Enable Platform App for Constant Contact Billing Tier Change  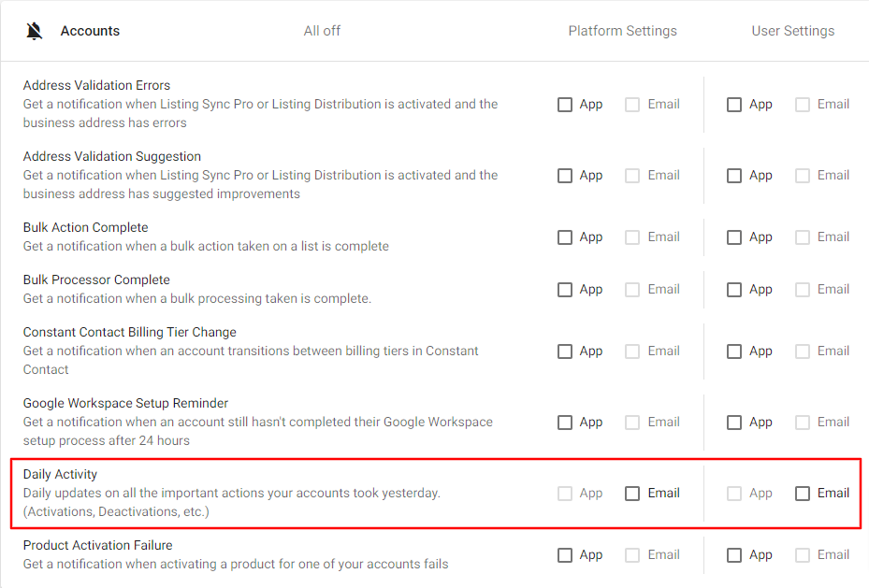click(x=565, y=351)
